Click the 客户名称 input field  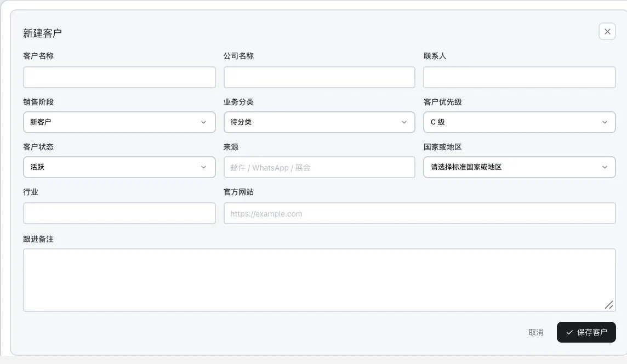pos(119,77)
